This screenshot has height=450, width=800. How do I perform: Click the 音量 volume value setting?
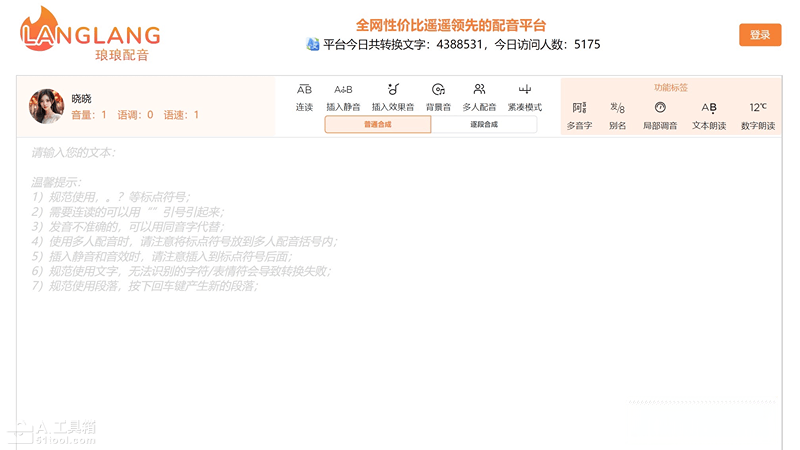coord(89,115)
